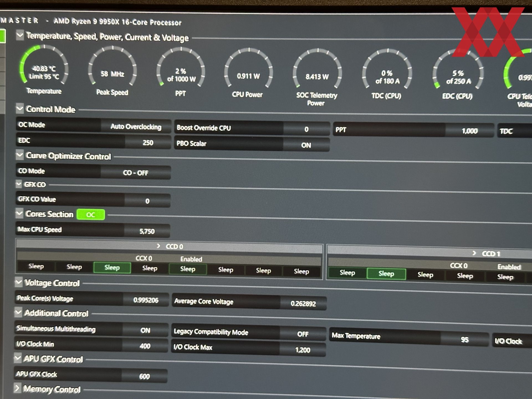532x399 pixels.
Task: Toggle Legacy Compatibility Mode OFF
Action: click(303, 334)
